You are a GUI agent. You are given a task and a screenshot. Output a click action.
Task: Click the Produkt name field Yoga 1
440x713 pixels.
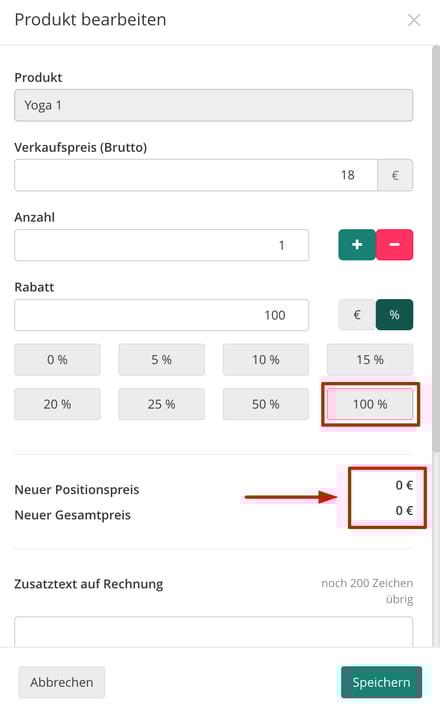coord(214,105)
